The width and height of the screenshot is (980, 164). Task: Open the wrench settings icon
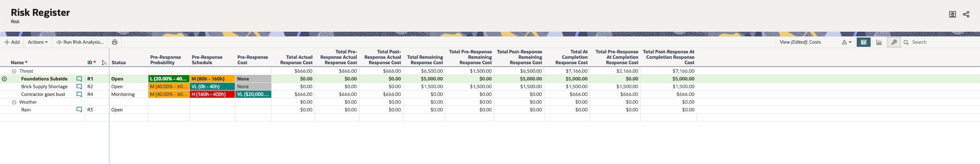coord(894,42)
